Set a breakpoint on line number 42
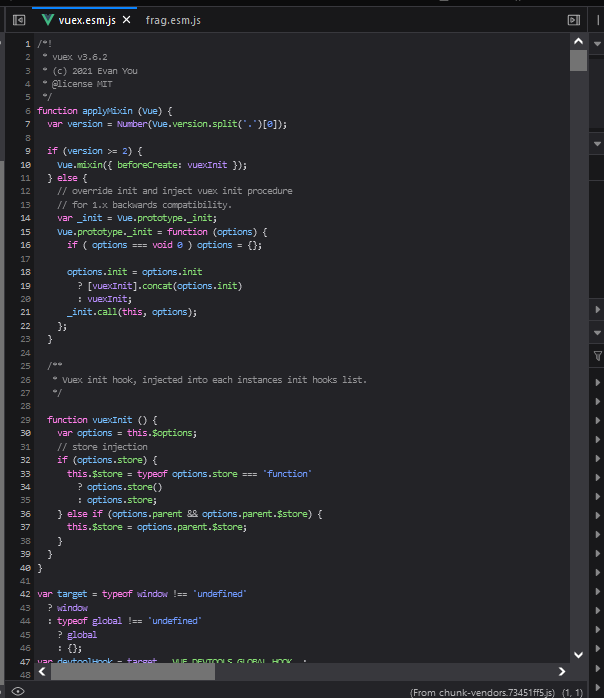The image size is (604, 698). (x=25, y=594)
